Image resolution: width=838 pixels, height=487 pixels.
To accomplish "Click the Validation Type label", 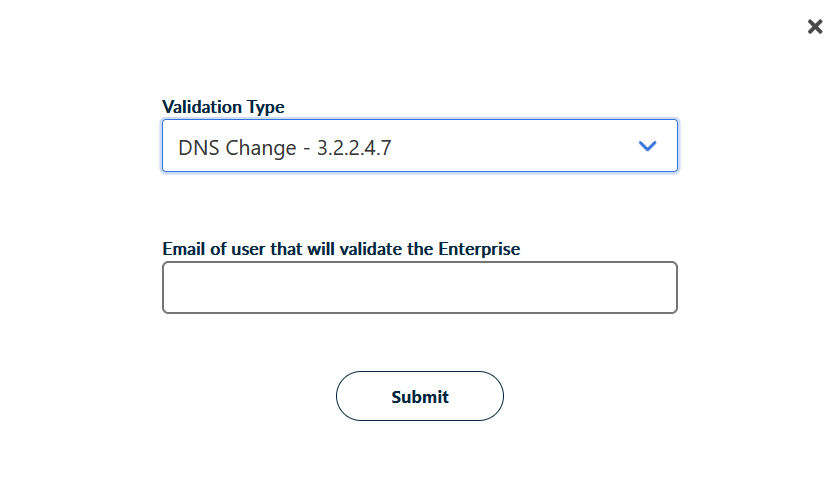I will coord(223,107).
